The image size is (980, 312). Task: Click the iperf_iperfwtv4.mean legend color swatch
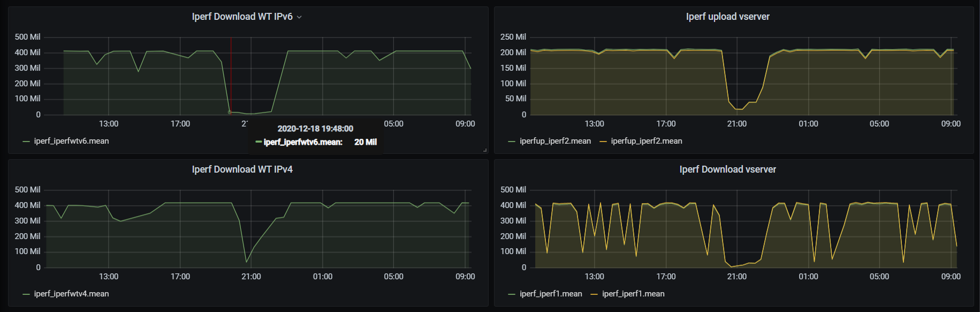coord(26,294)
